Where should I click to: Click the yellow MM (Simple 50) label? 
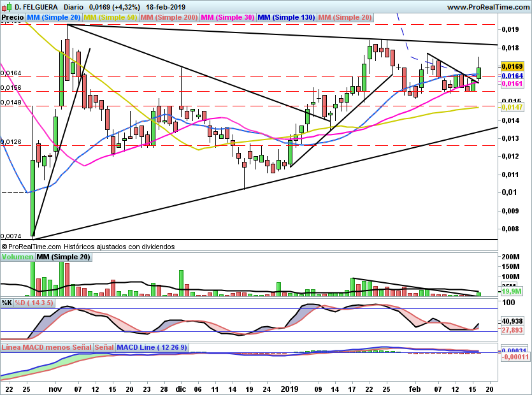pos(110,17)
